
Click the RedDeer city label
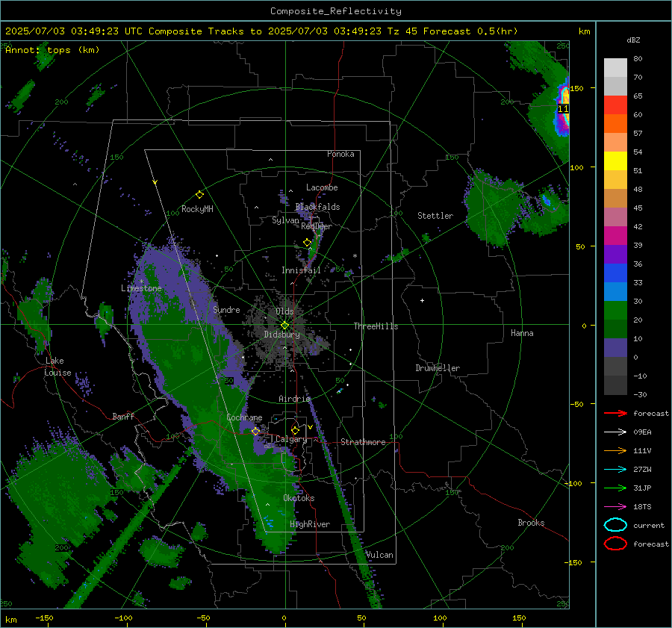pos(317,226)
